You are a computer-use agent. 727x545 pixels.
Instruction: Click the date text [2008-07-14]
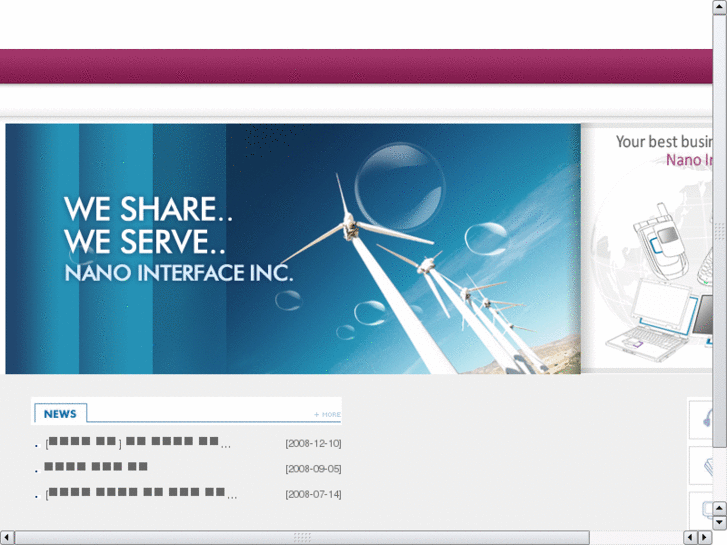[313, 494]
